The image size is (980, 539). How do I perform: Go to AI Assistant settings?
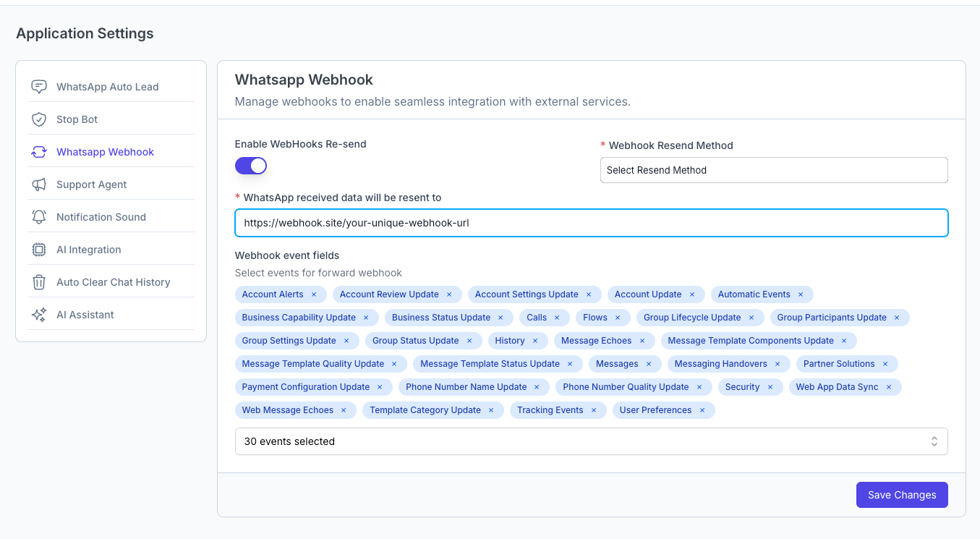tap(111, 315)
